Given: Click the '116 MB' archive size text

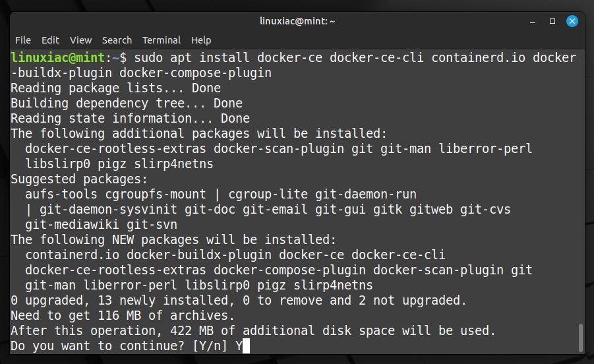Looking at the screenshot, I should 119,315.
